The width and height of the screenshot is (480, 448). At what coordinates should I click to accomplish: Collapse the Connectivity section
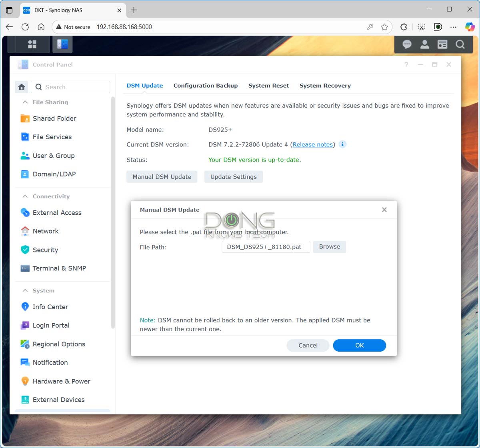pyautogui.click(x=25, y=196)
